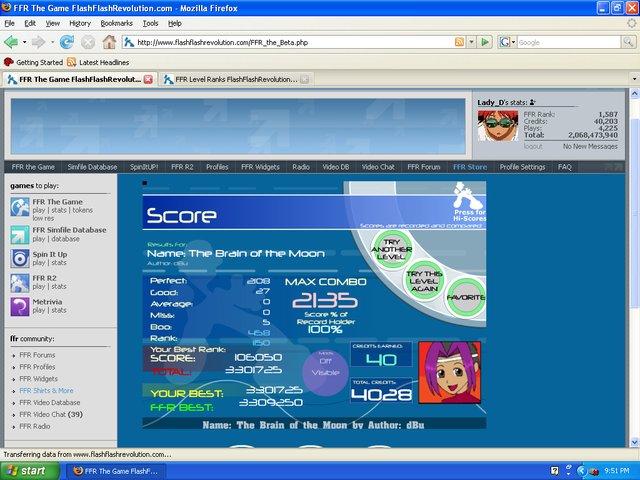Click the FFR site icon in address bar
640x480 pixels.
[129, 42]
